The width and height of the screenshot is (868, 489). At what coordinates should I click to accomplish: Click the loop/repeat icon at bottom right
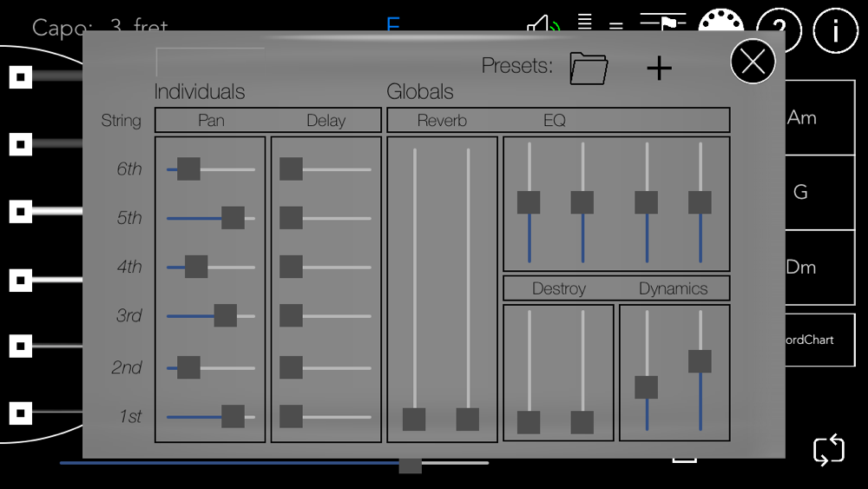coord(828,450)
